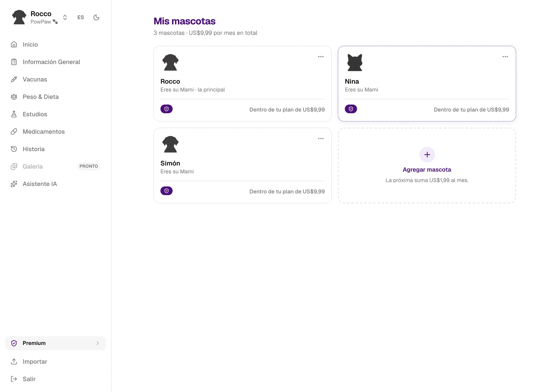
Task: Open the Vacunas section
Action: click(55, 79)
